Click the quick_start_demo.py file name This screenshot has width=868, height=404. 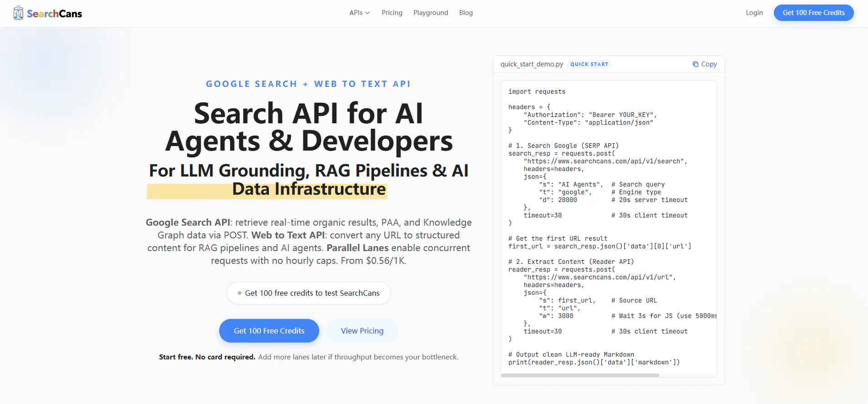click(532, 64)
